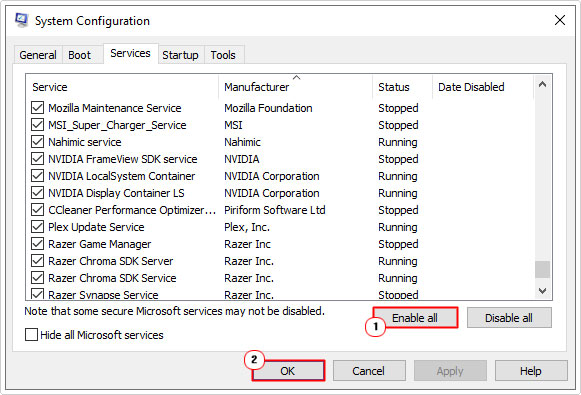Toggle Razer Game Manager checkbox
The height and width of the screenshot is (395, 581).
coord(37,244)
